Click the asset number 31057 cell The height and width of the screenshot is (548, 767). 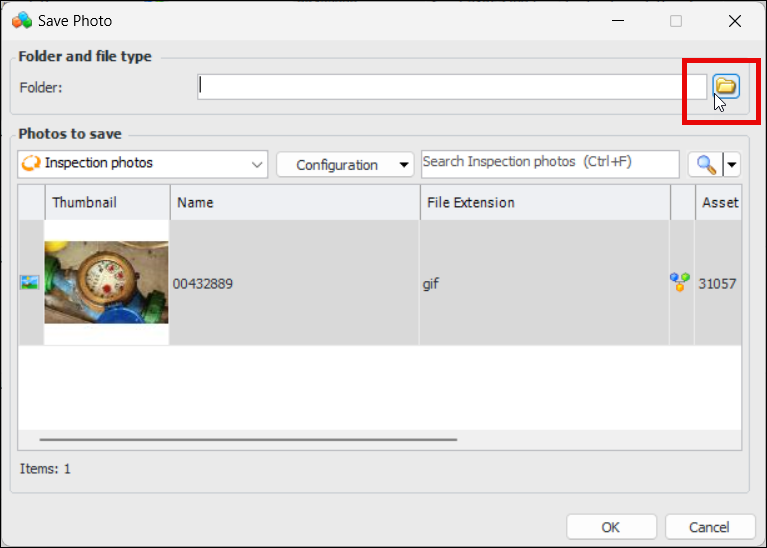[718, 284]
